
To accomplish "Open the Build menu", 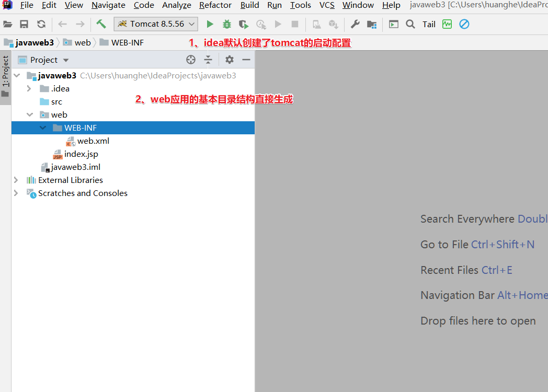I will click(x=249, y=5).
